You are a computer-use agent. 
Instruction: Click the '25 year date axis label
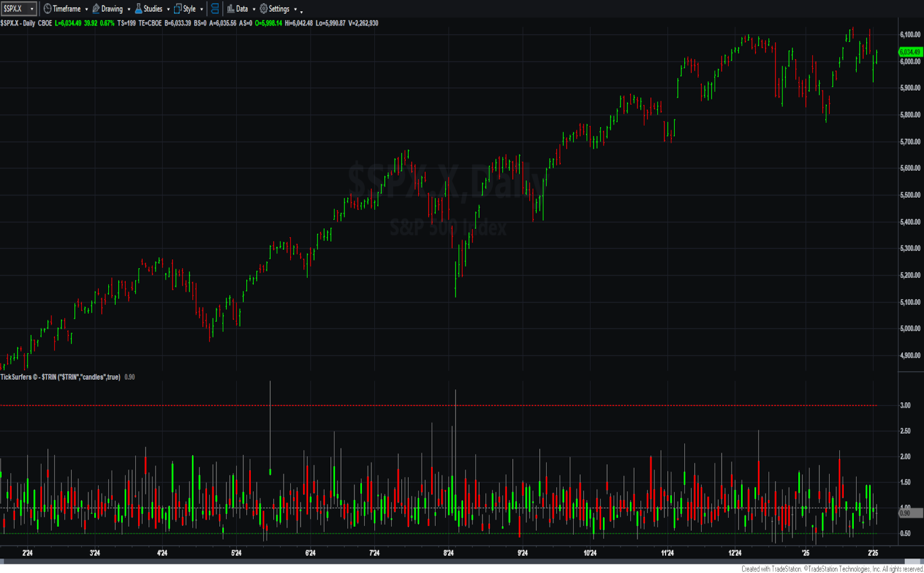806,553
